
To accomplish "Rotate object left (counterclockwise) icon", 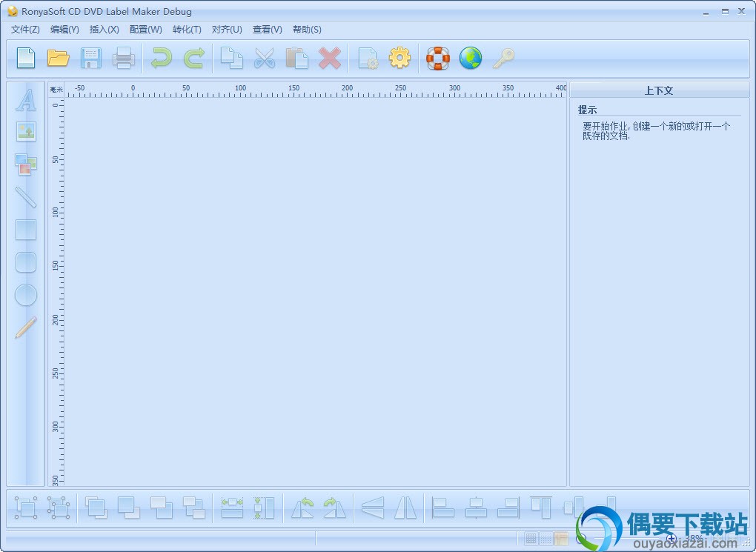I will (302, 508).
